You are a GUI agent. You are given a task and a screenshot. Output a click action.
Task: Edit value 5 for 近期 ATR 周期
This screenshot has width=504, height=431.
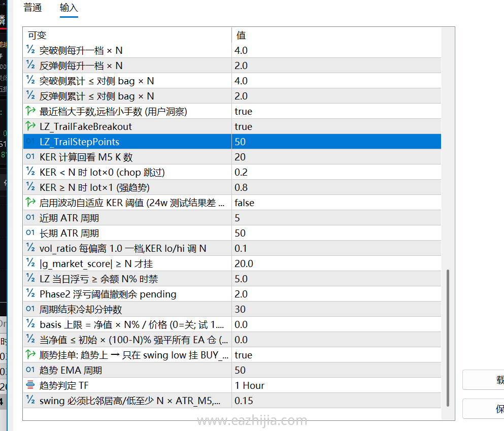click(336, 218)
